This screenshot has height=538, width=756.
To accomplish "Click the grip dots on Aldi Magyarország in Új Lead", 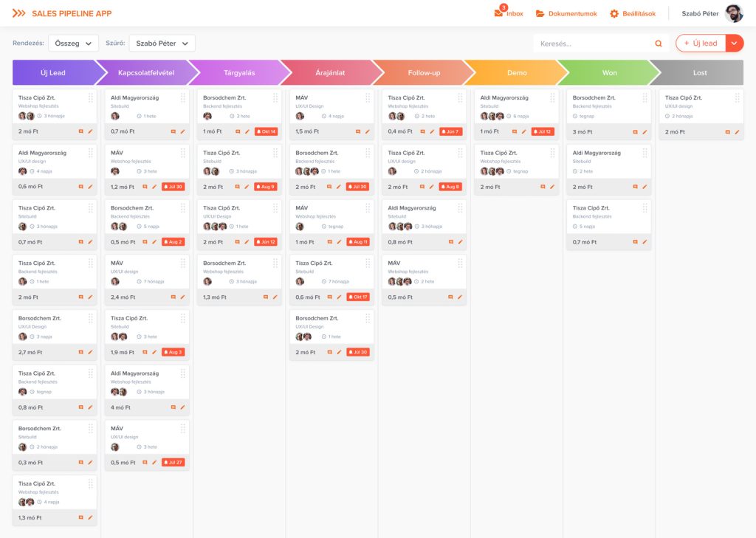I will coord(90,153).
